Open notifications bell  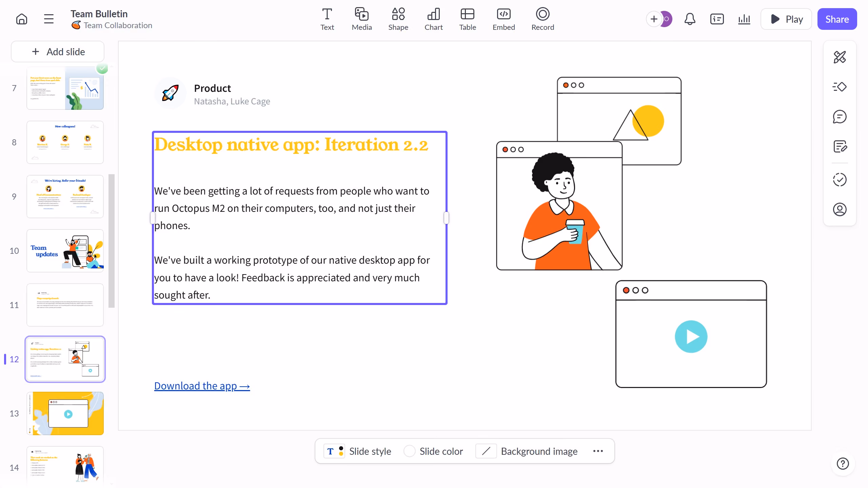point(690,19)
